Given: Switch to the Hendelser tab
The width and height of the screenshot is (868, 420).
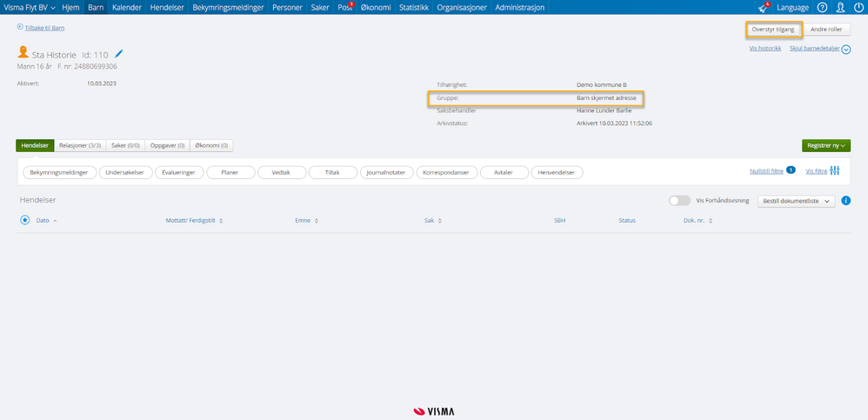Looking at the screenshot, I should 35,145.
